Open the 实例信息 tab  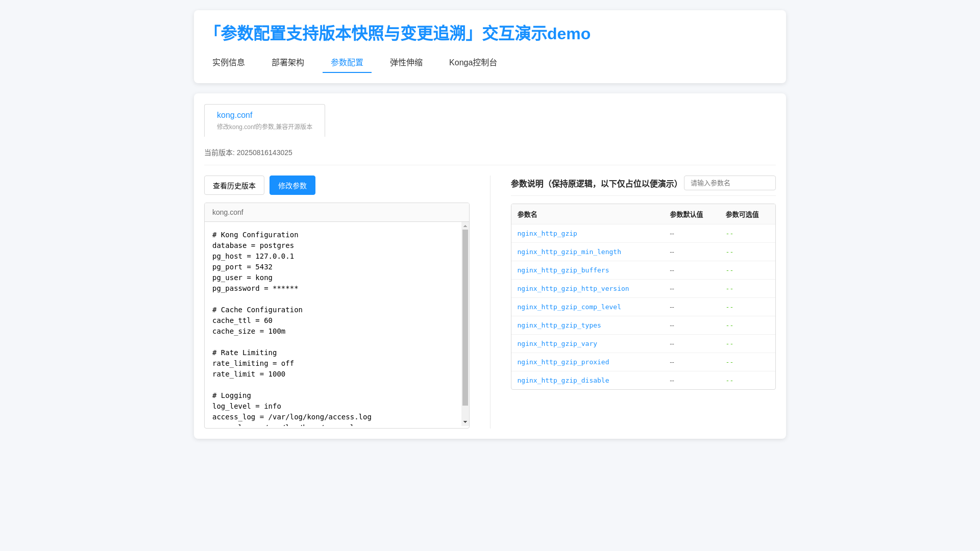click(228, 62)
